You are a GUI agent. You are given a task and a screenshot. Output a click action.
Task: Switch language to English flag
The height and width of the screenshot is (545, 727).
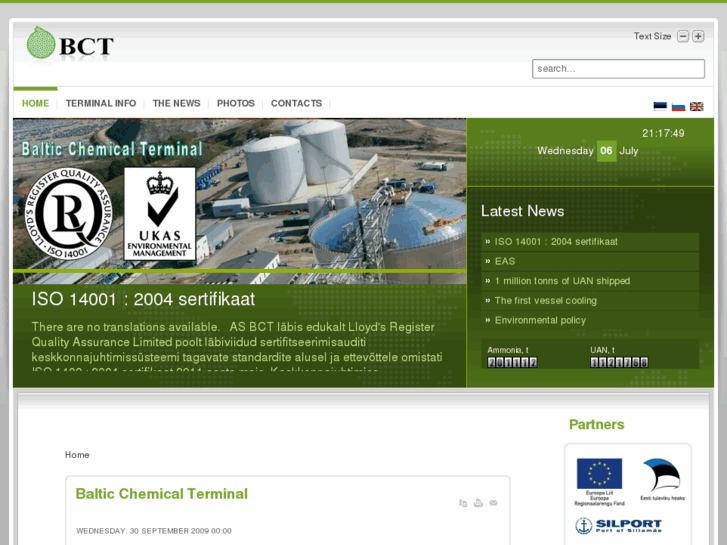coord(696,107)
